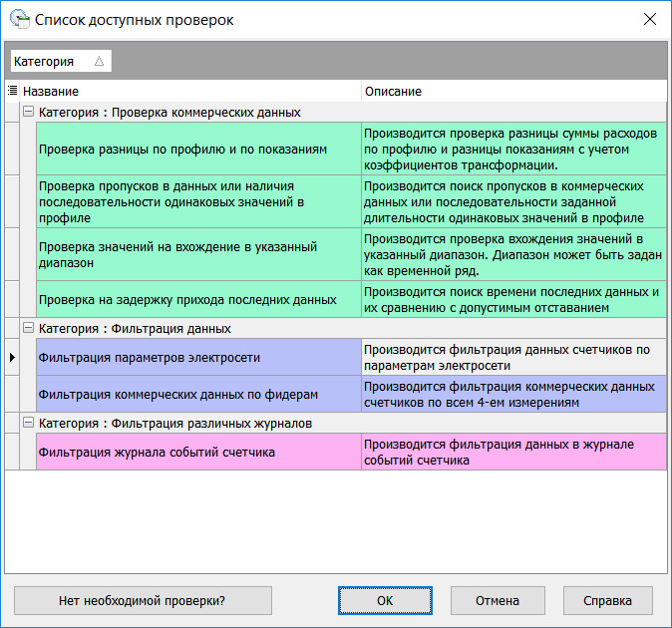The width and height of the screenshot is (672, 628).
Task: Click the dialog title clock icon
Action: (x=20, y=19)
